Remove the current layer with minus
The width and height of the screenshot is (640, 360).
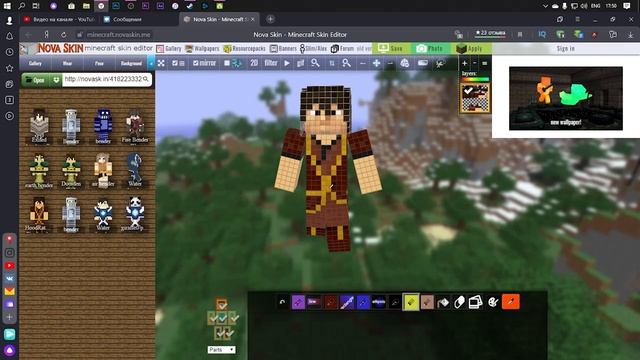coord(474,63)
